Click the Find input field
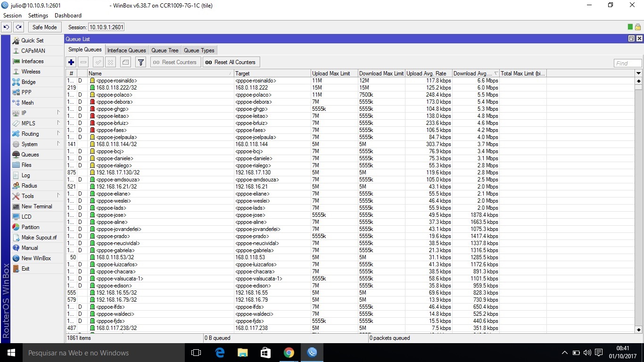Screen dimensions: 644x362 627,63
